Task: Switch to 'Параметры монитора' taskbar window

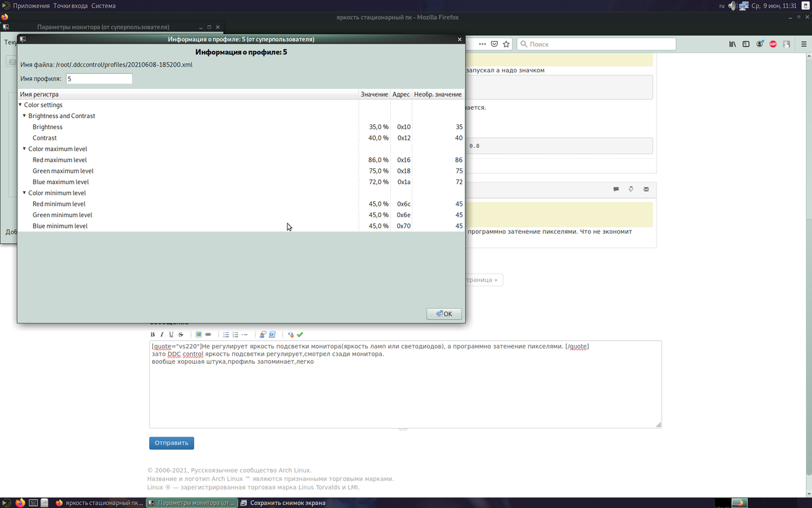Action: pos(192,503)
